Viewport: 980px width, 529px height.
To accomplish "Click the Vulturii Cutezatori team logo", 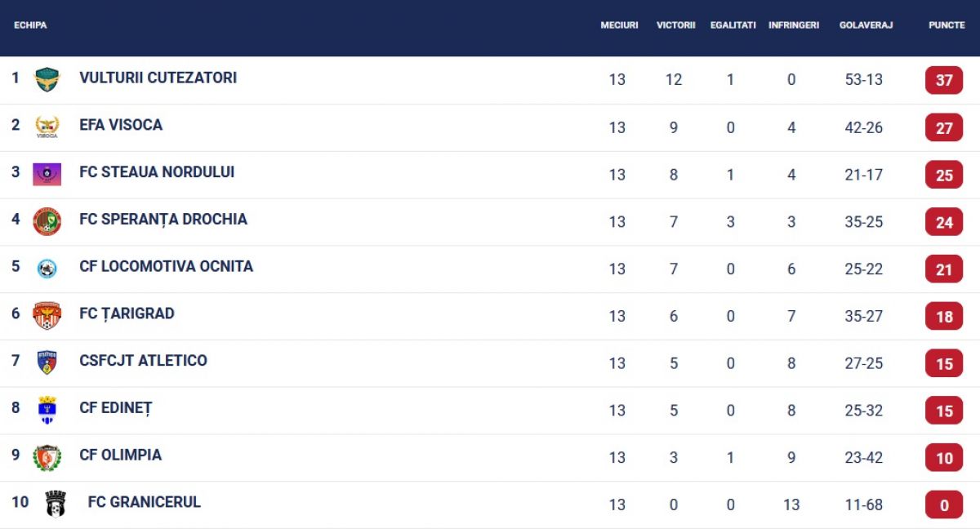I will coord(47,79).
